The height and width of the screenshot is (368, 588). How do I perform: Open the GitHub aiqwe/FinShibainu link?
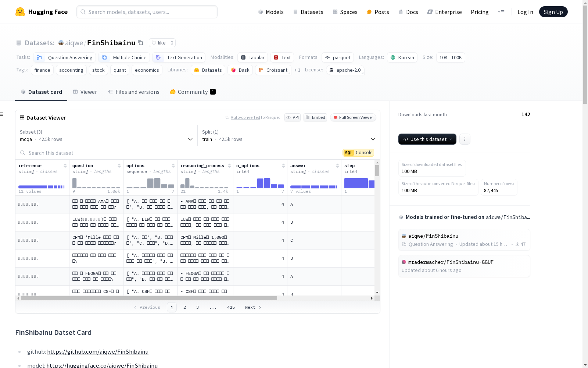[98, 351]
